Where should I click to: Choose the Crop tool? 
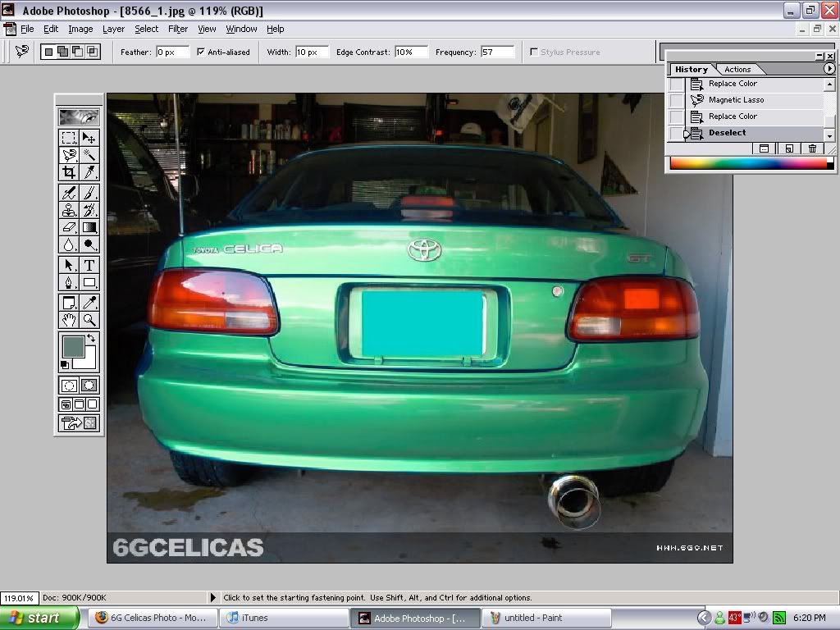(x=69, y=172)
